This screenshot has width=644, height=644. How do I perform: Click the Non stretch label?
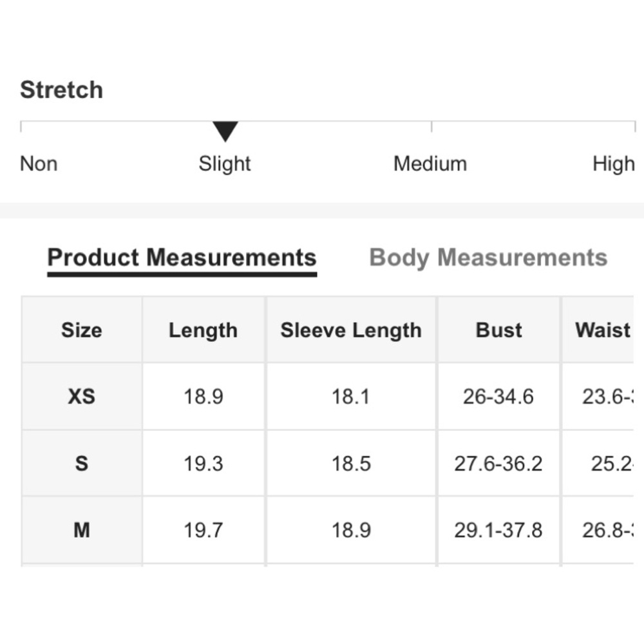[x=39, y=164]
